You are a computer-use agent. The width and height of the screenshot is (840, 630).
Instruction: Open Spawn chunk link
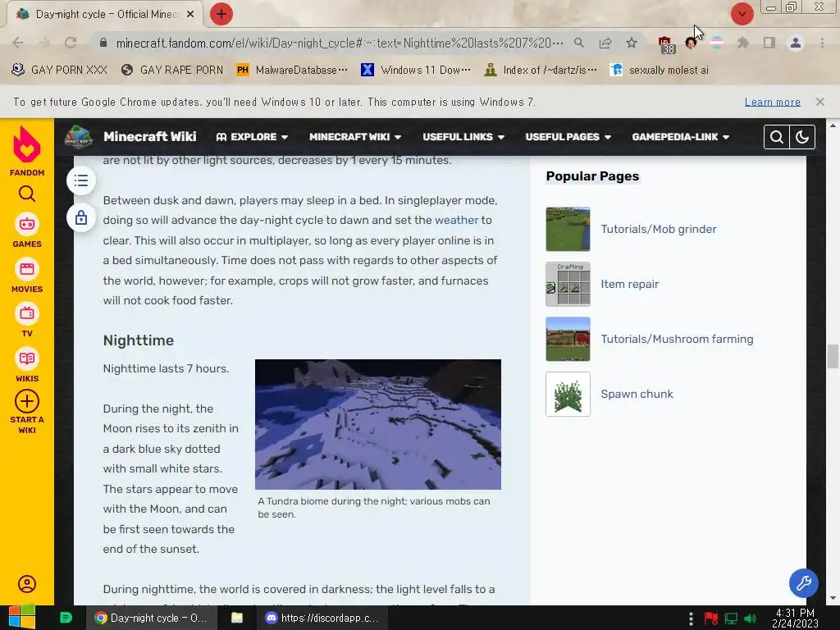coord(637,395)
